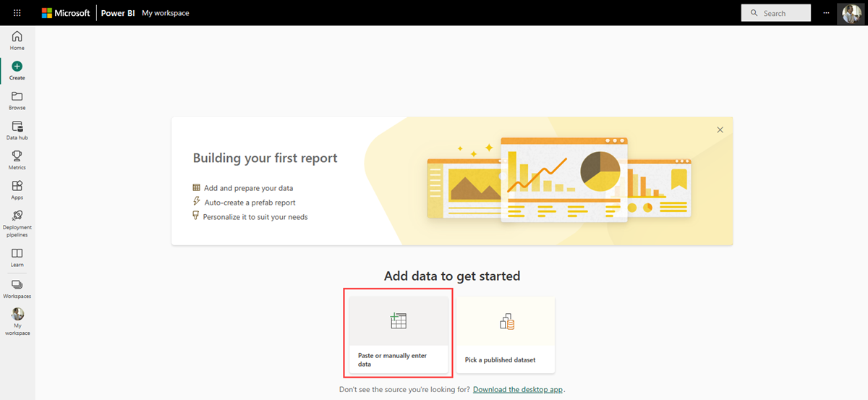
Task: Click the 'Add and prepare your data' text
Action: click(x=248, y=188)
